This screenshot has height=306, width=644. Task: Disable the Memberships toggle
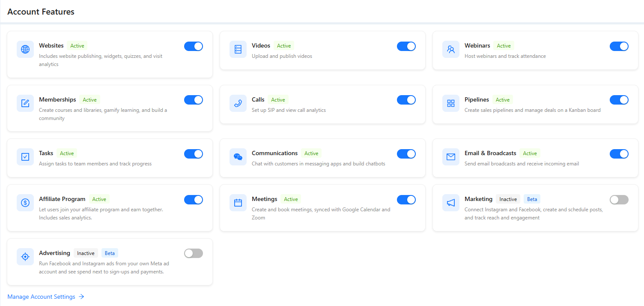pos(194,100)
